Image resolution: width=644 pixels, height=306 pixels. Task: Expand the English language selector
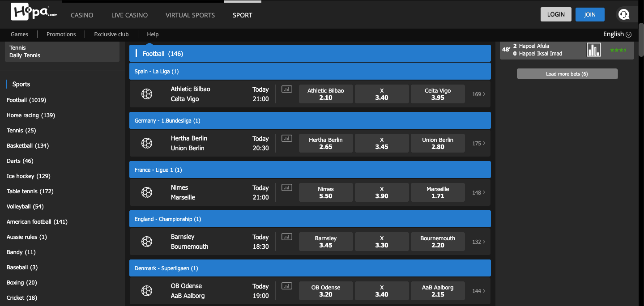[x=617, y=34]
